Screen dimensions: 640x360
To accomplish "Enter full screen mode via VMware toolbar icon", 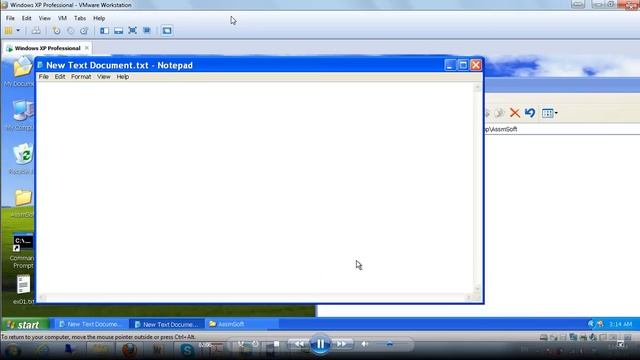I will click(133, 31).
